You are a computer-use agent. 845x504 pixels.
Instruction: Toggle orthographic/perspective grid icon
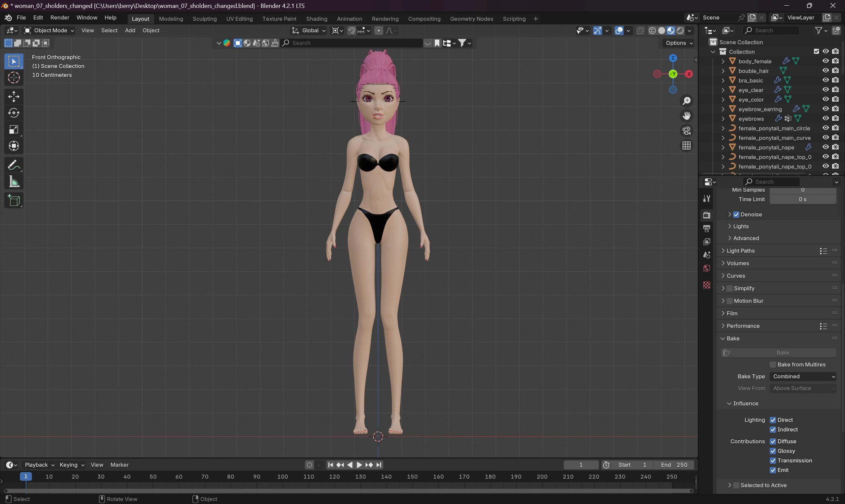pyautogui.click(x=686, y=146)
